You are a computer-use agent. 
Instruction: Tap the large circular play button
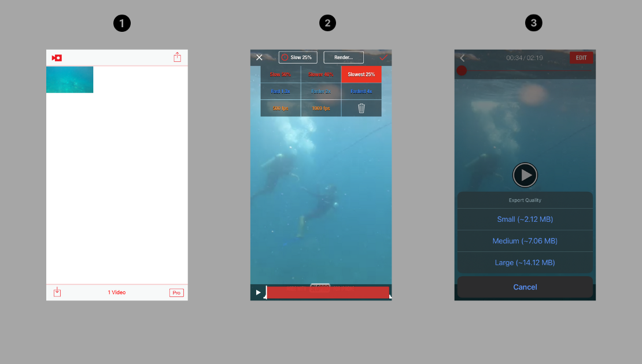tap(525, 175)
